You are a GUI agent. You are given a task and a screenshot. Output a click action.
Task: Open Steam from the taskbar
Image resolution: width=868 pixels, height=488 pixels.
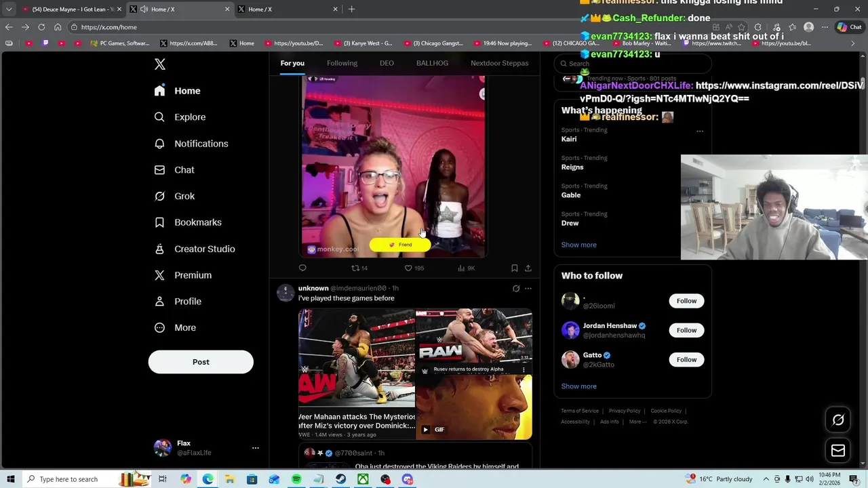(x=341, y=479)
